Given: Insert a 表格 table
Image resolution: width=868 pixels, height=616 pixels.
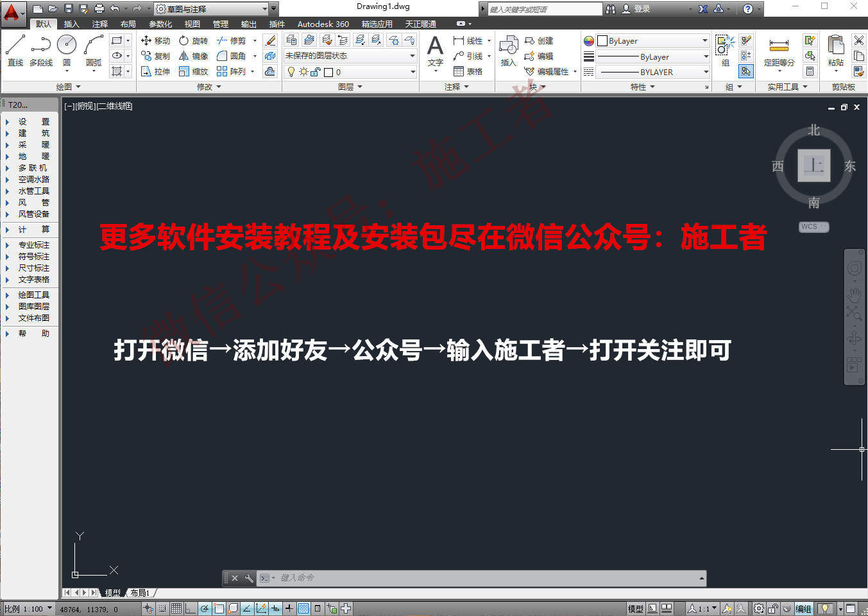Looking at the screenshot, I should click(468, 71).
